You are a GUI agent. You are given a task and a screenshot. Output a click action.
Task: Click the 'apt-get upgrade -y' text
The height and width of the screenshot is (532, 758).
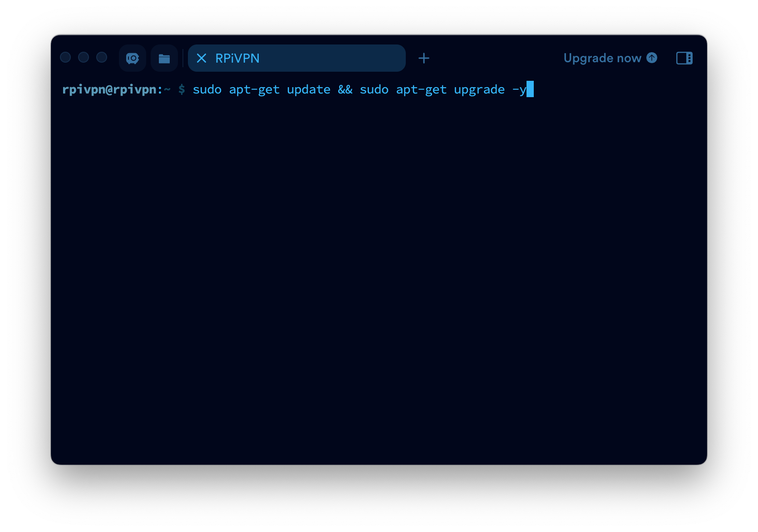461,89
